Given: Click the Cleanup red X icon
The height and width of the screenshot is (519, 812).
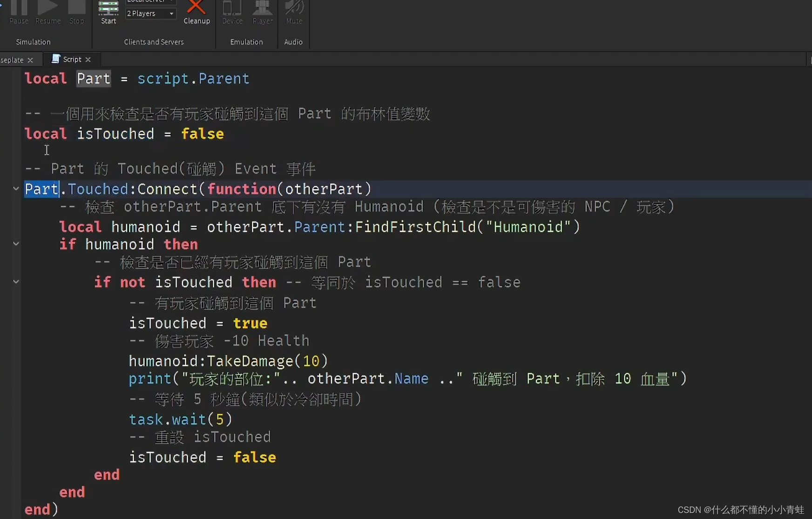Looking at the screenshot, I should pos(196,7).
